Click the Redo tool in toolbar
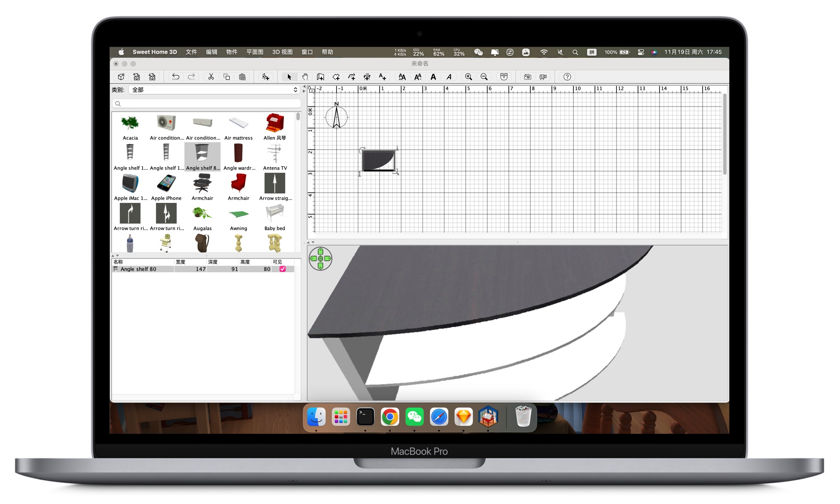This screenshot has height=504, width=840. (x=193, y=77)
